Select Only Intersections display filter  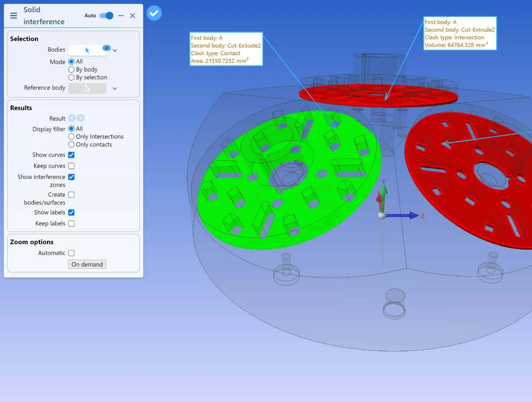71,137
